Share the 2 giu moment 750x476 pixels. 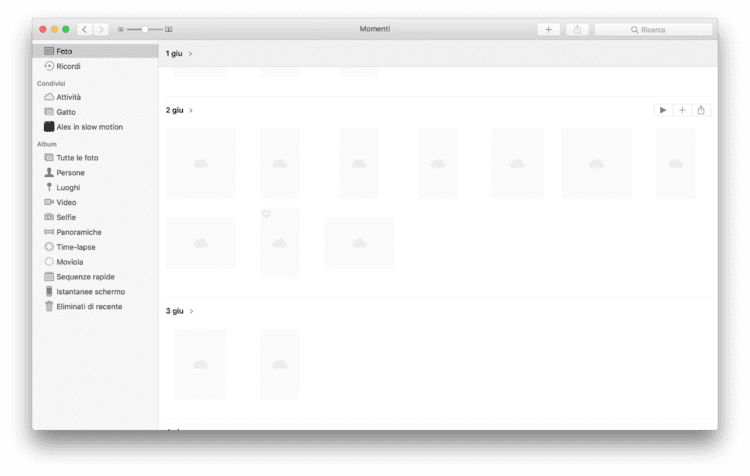point(701,110)
